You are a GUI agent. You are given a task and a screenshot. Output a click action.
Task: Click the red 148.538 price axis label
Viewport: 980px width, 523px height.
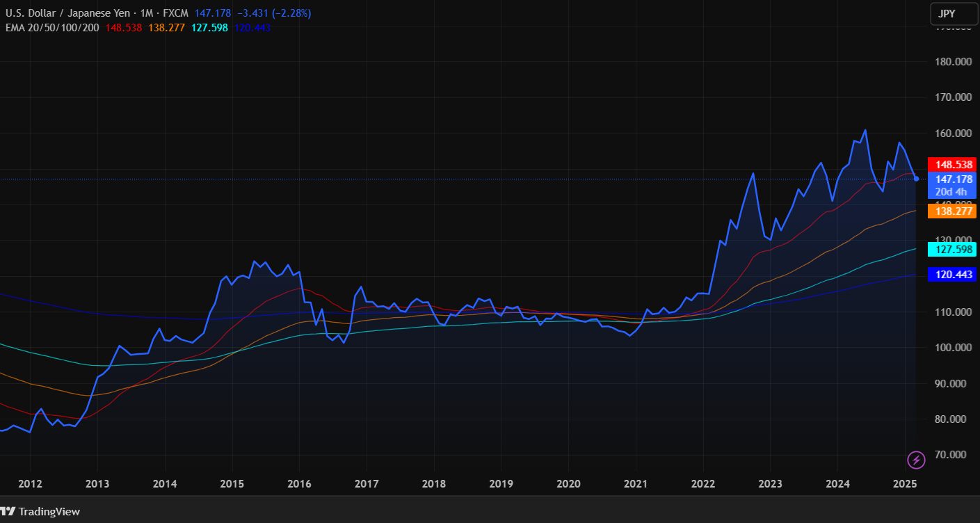pos(953,165)
